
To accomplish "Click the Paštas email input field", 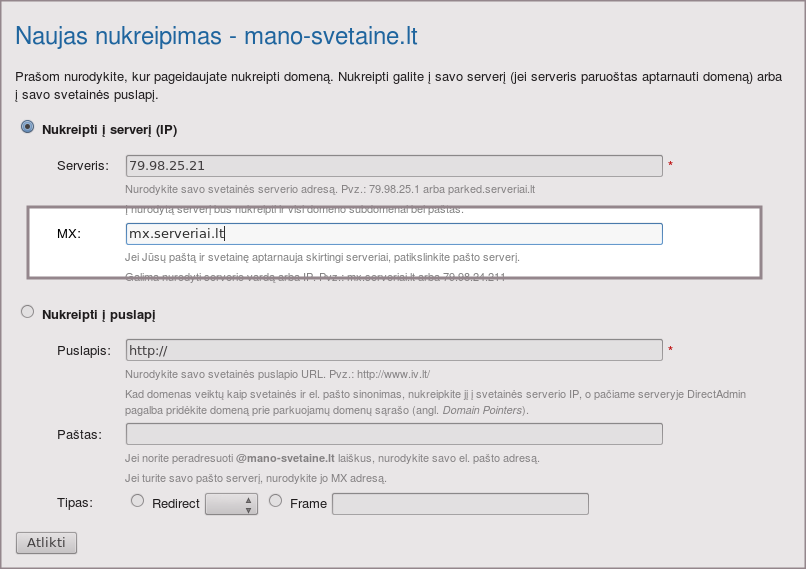I will coord(394,434).
